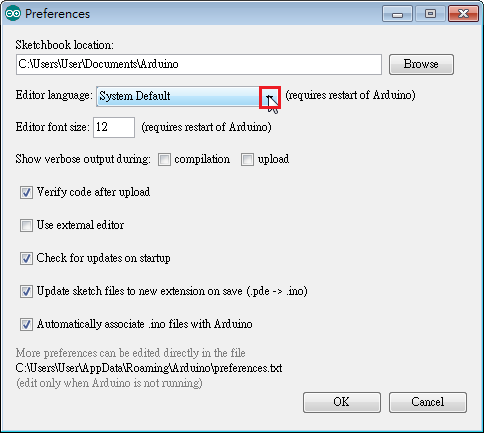This screenshot has height=433, width=484.
Task: Close the Preferences dialog with X
Action: [463, 14]
